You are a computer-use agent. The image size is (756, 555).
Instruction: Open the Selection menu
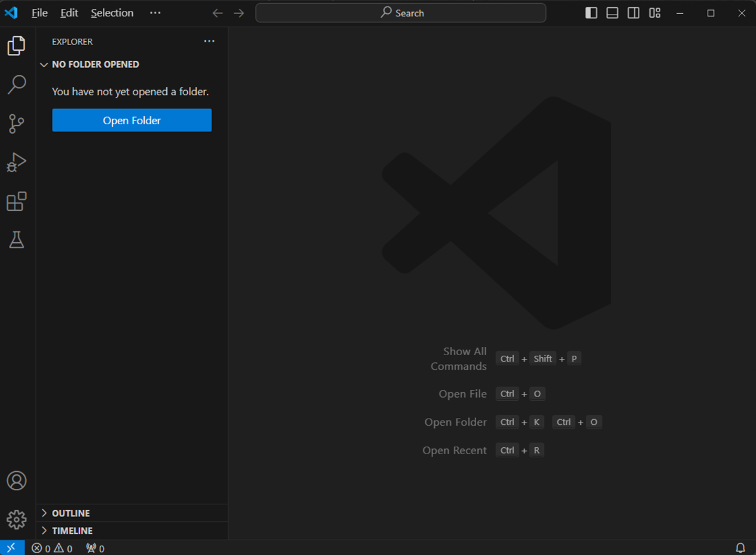(x=112, y=13)
